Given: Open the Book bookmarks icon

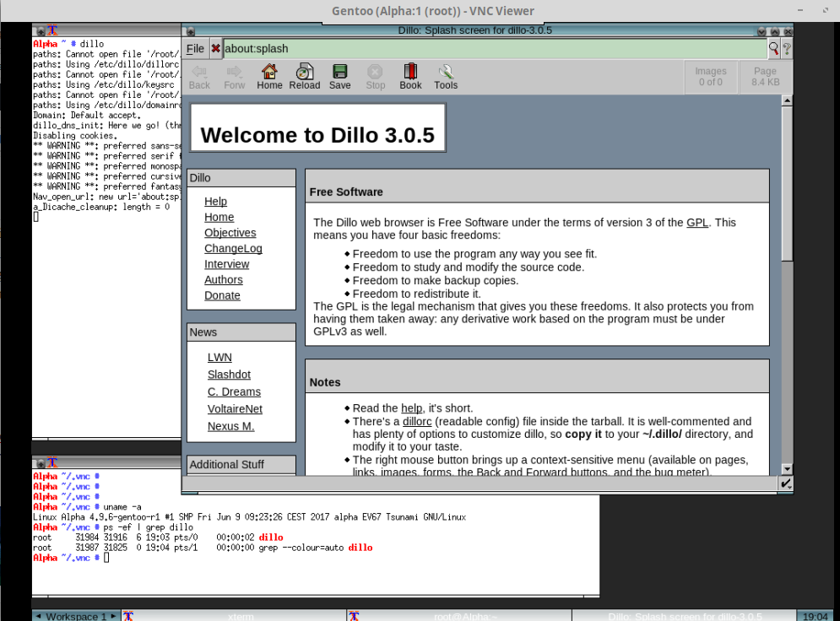Looking at the screenshot, I should [410, 77].
